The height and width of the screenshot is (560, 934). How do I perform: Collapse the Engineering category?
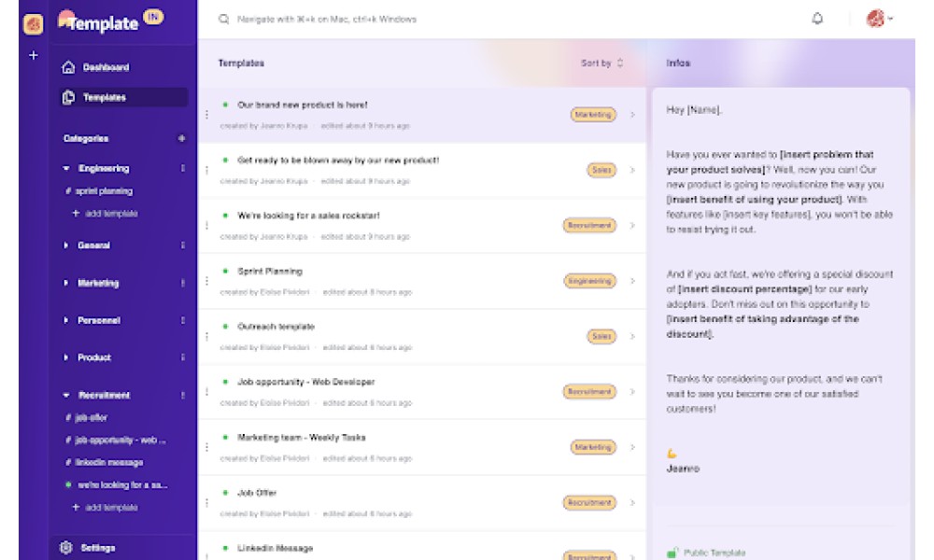[66, 168]
